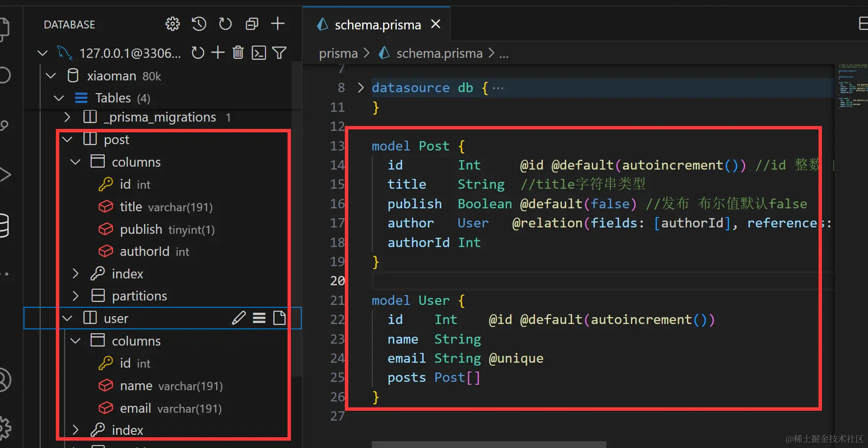Collapse all via stacked squares icon
Viewport: 868px width, 448px height.
point(252,24)
